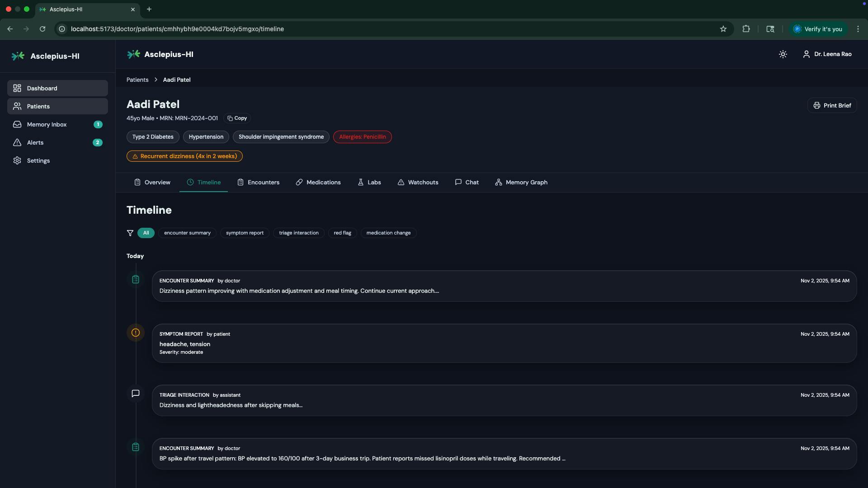Filter timeline by 'medication change' chip

(x=388, y=233)
